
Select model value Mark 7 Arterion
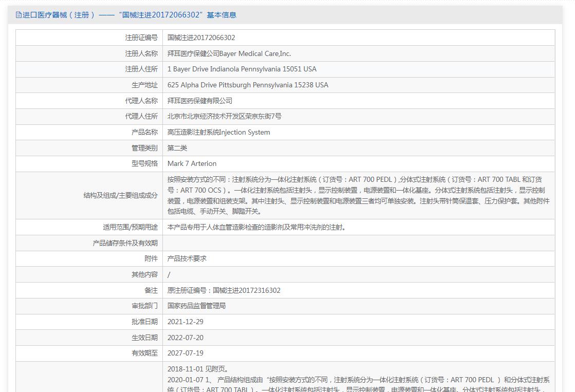[x=192, y=164]
